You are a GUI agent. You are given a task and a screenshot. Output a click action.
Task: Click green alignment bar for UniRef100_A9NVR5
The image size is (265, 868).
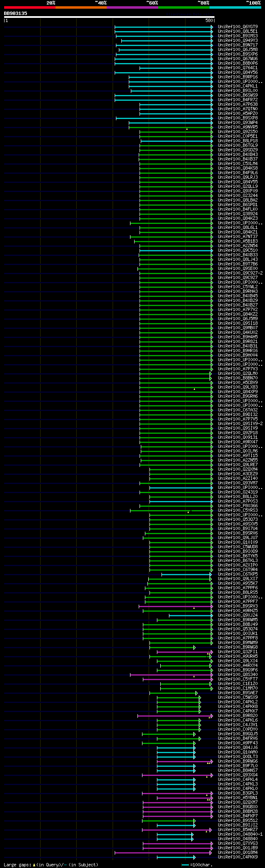tap(171, 127)
